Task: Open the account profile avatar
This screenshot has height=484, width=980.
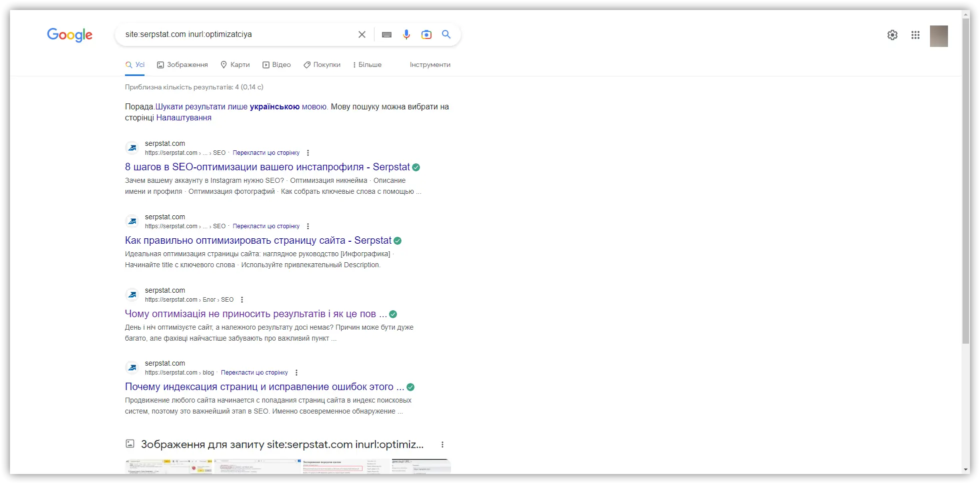Action: [x=939, y=36]
